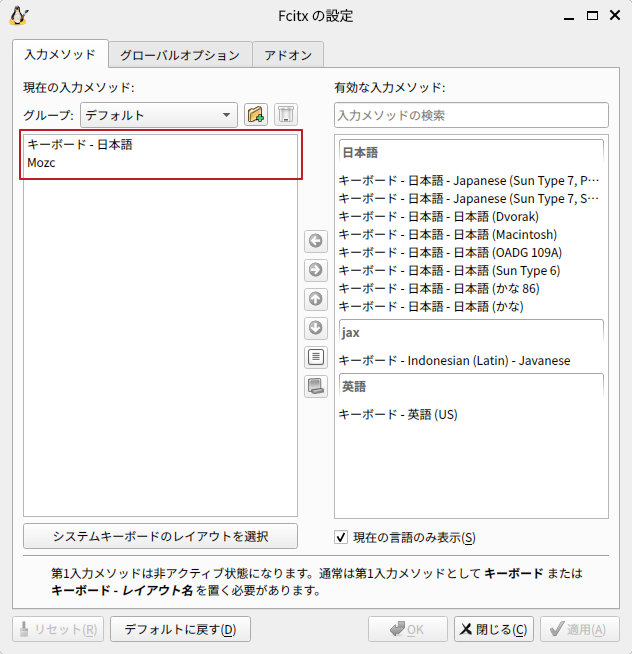Click the left arrow to add input method

pos(316,241)
